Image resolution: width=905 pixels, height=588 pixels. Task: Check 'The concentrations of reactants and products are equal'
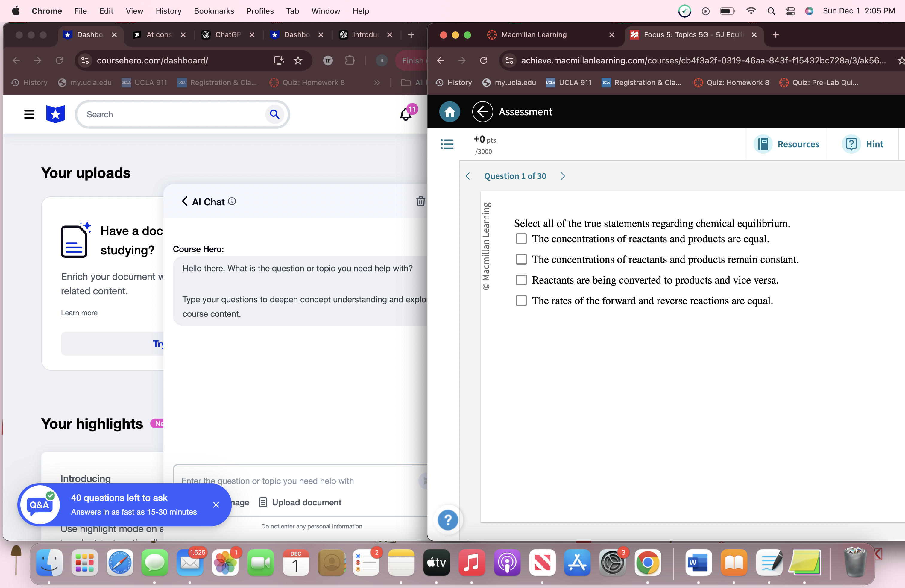[521, 239]
